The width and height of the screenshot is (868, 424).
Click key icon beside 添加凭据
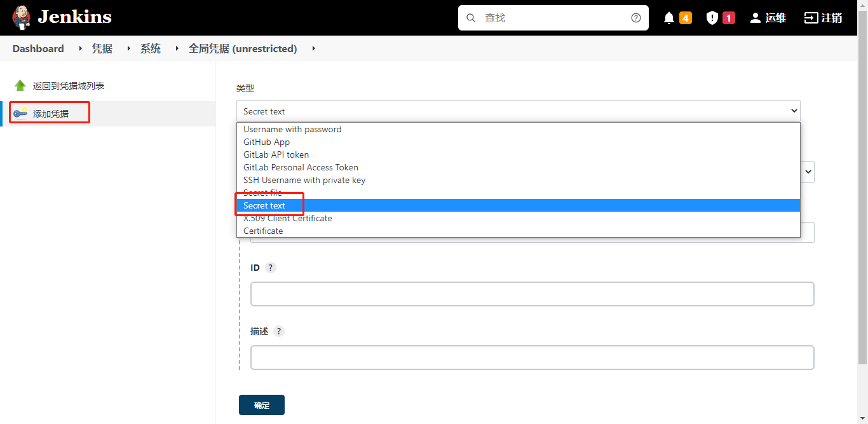(20, 113)
